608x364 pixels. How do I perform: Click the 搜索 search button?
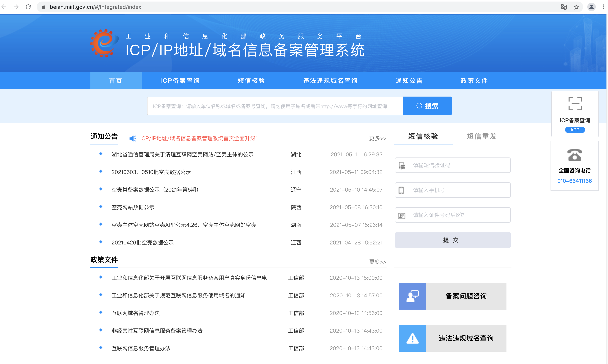427,106
